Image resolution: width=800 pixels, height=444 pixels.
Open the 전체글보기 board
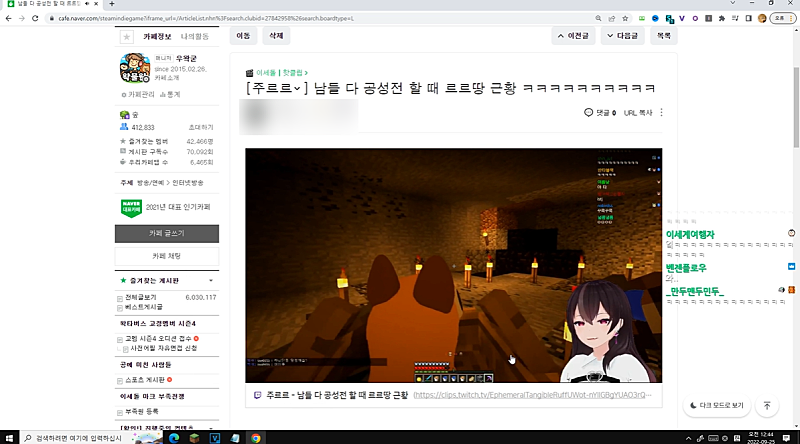click(141, 297)
